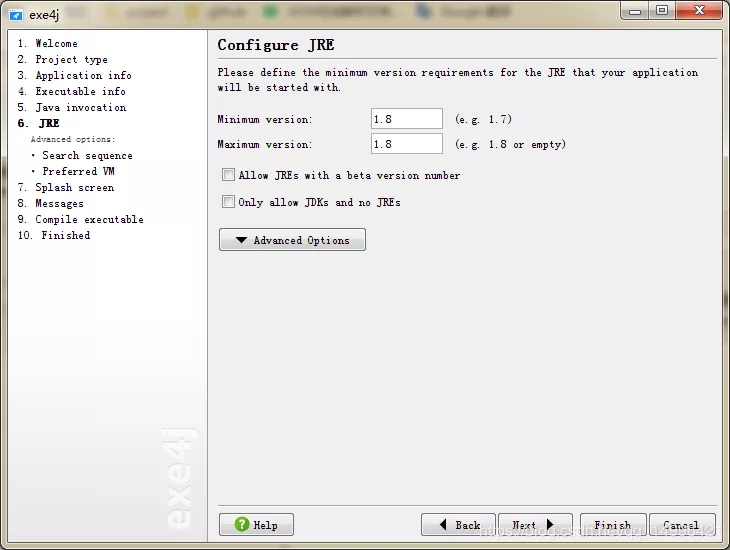Click the Help button
Image resolution: width=730 pixels, height=550 pixels.
click(257, 525)
